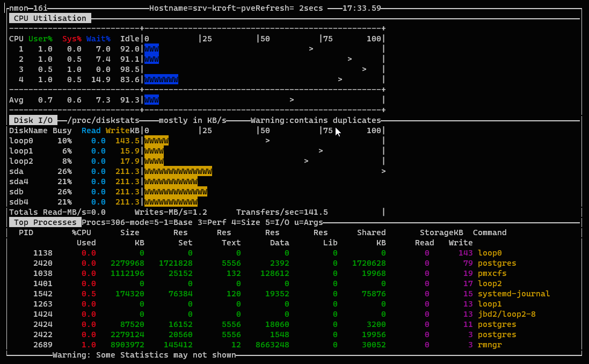Click the blue wait bar for CPU 4

[x=161, y=79]
